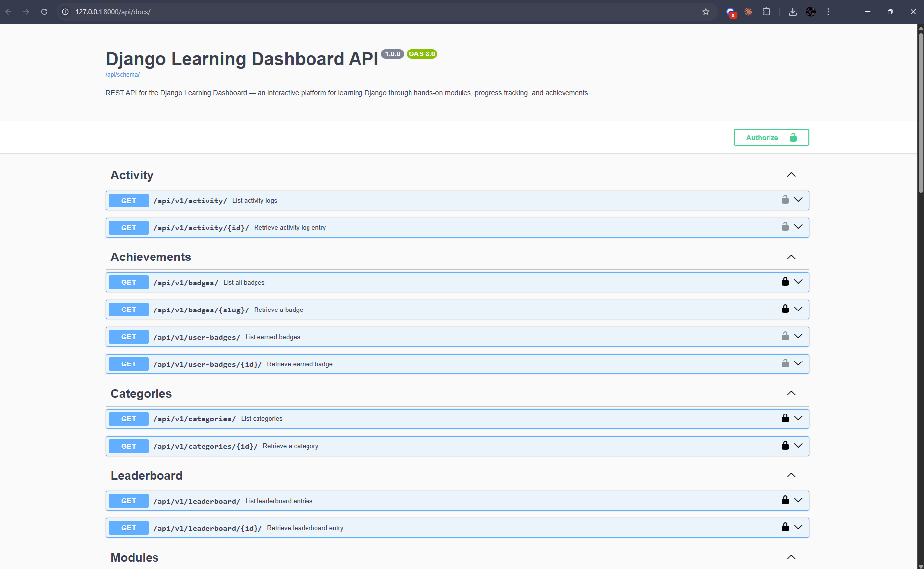Expand the Retrieve activity log entry chevron
The width and height of the screenshot is (924, 569).
[x=798, y=227]
